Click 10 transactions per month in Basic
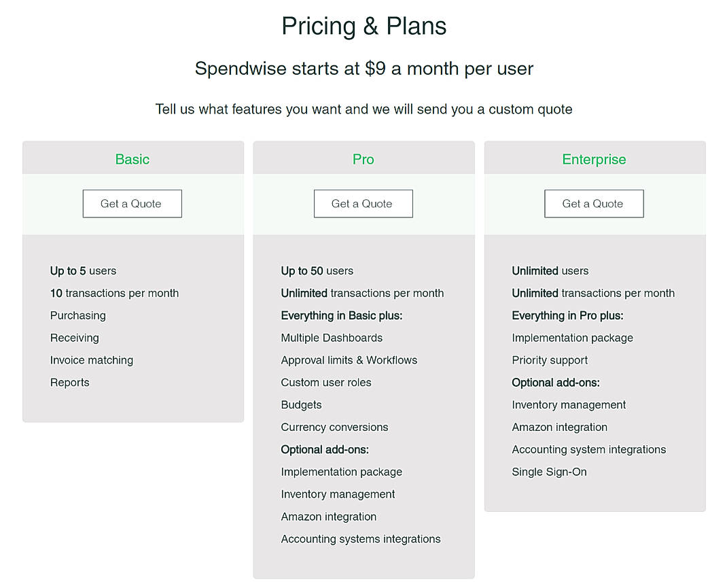Screen dimensions: 727x588 (x=114, y=293)
